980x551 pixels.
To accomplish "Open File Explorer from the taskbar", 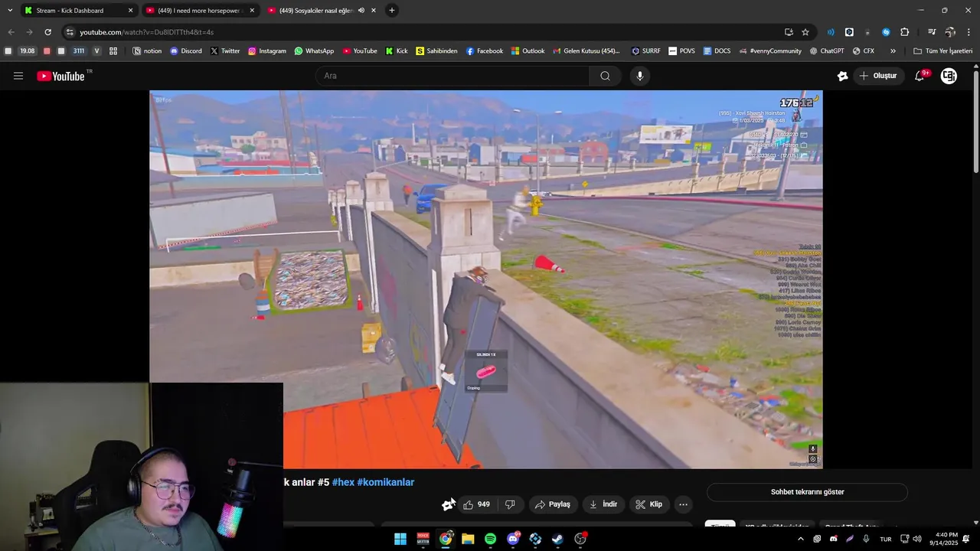I will [x=468, y=539].
